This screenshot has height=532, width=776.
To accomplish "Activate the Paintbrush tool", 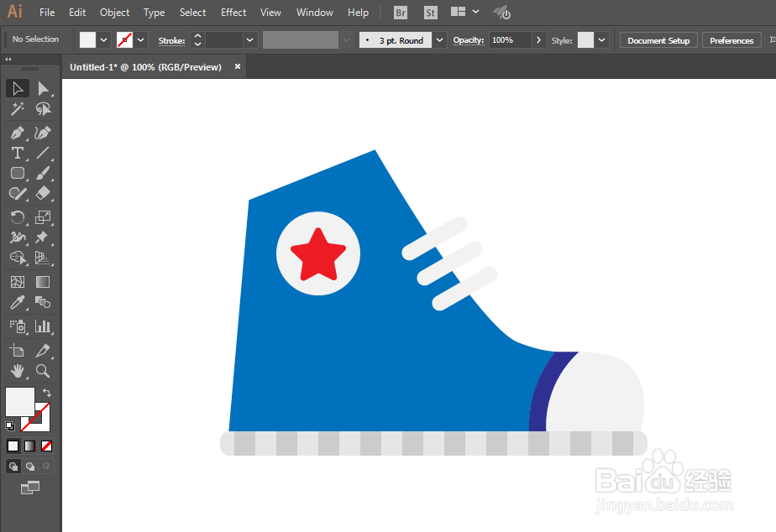I will pyautogui.click(x=43, y=173).
